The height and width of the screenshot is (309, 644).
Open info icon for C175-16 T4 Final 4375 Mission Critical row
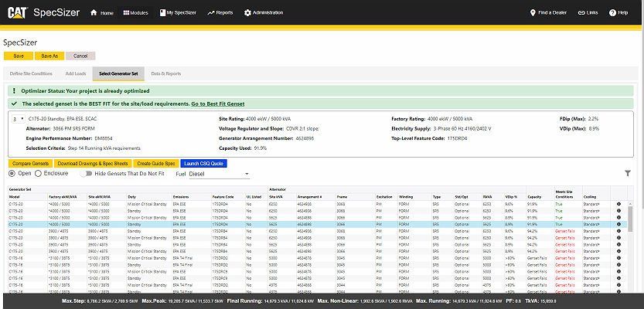[x=618, y=285]
